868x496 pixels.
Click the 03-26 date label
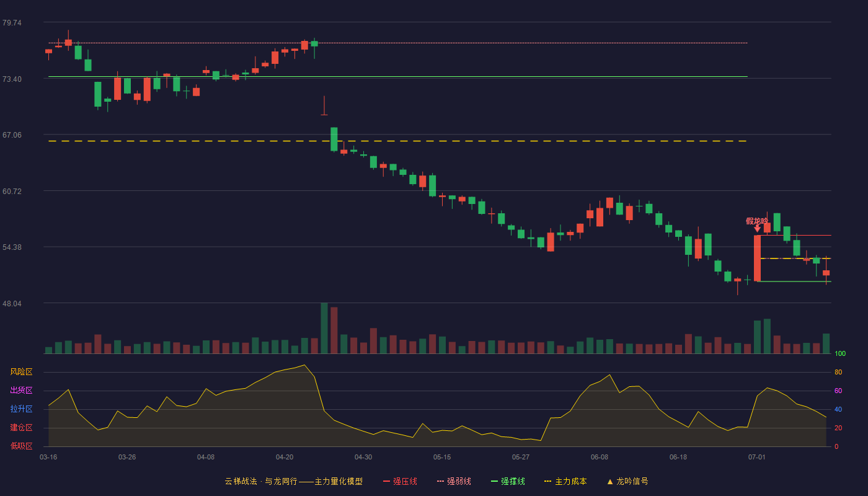pos(127,457)
